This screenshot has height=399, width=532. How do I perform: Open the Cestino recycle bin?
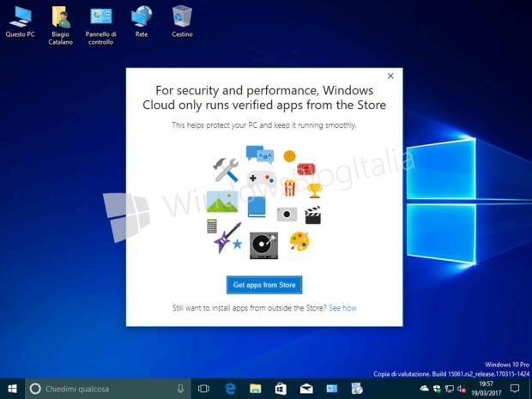pos(182,17)
